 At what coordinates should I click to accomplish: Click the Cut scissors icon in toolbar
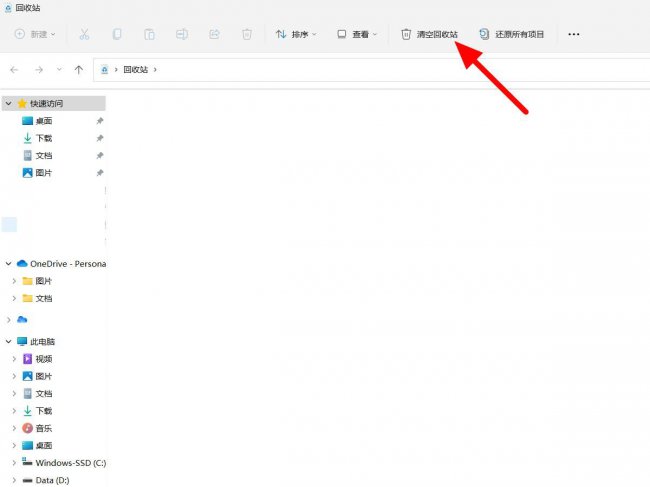84,34
